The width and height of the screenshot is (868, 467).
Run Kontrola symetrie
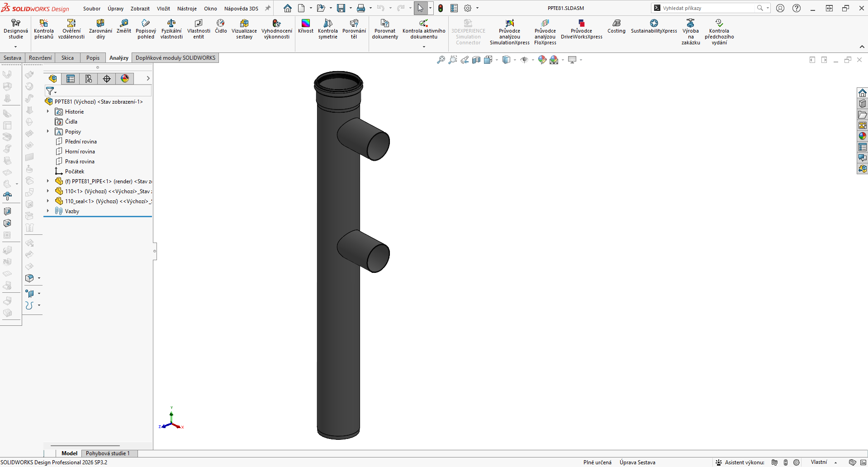tap(328, 29)
